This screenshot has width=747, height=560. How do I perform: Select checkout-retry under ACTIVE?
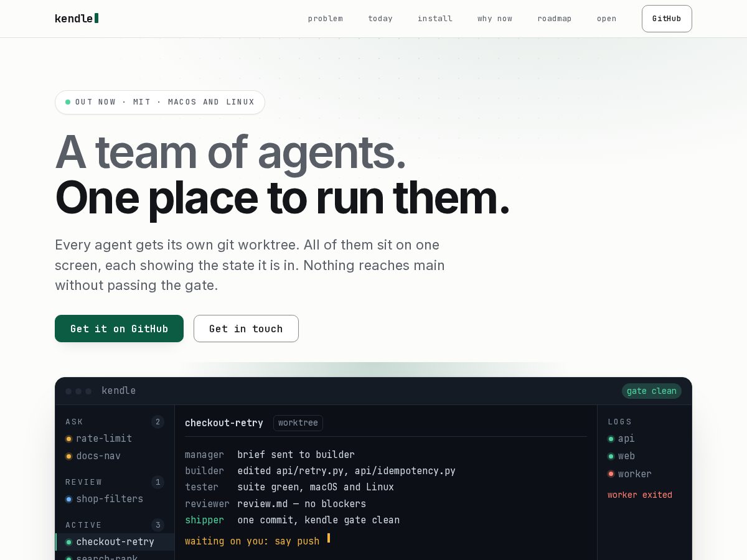(x=115, y=542)
